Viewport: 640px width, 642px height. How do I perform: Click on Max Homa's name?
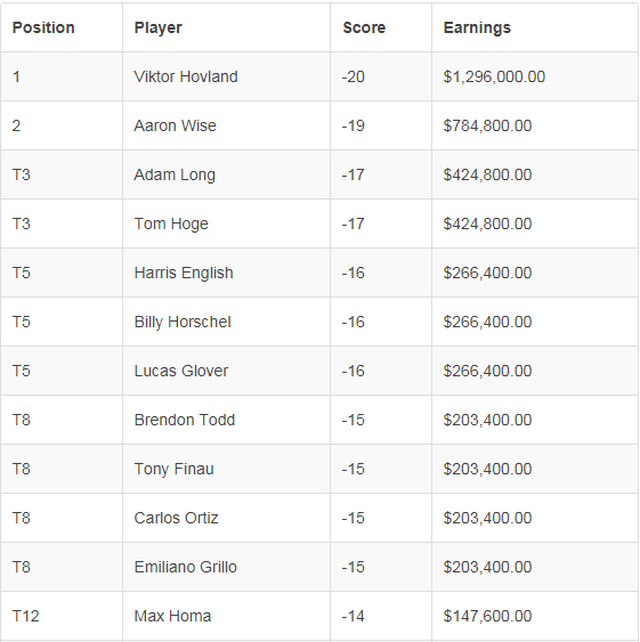click(x=173, y=616)
